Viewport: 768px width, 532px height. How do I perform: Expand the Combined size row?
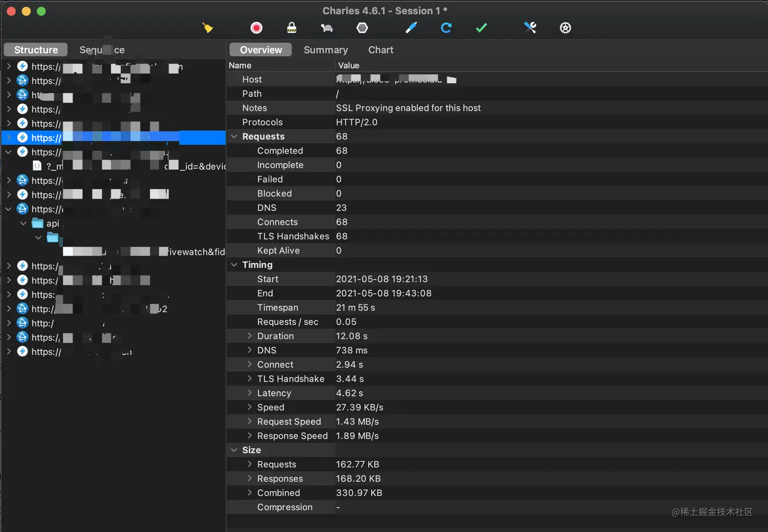[249, 492]
